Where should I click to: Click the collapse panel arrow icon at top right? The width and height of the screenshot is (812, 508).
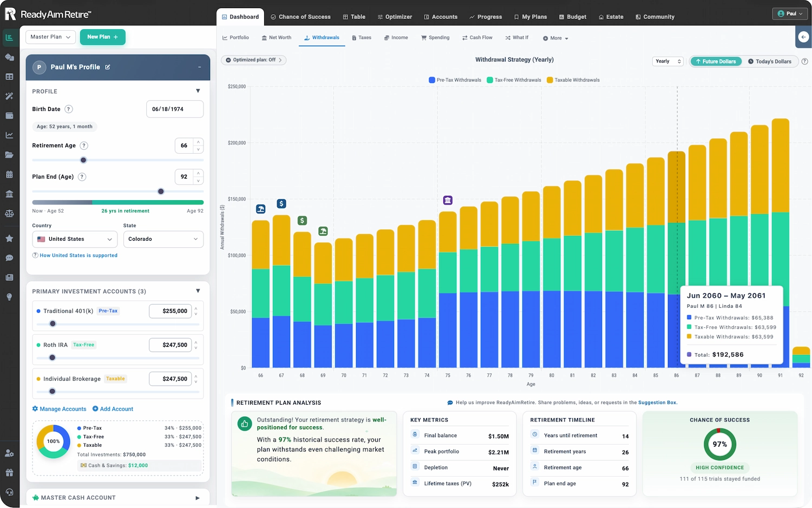(803, 37)
